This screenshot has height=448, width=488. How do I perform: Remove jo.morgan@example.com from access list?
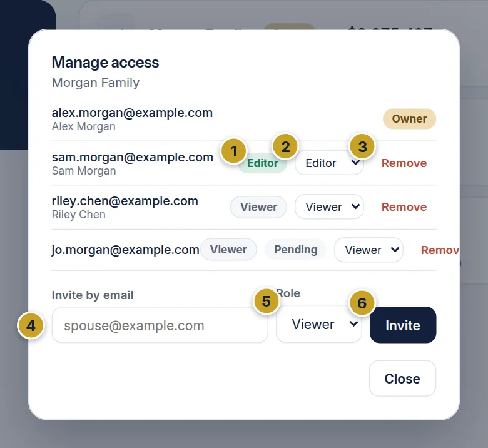point(440,250)
